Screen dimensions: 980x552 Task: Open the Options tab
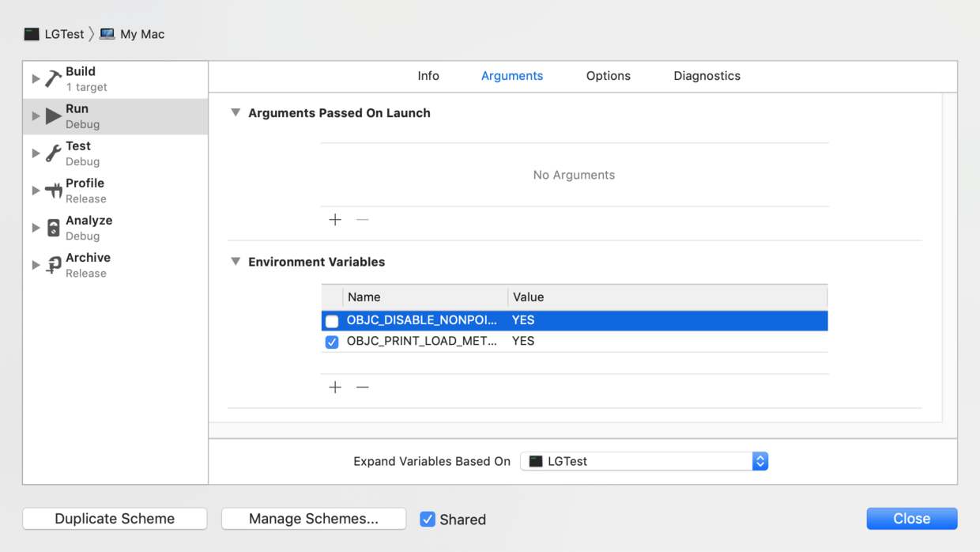(x=608, y=76)
